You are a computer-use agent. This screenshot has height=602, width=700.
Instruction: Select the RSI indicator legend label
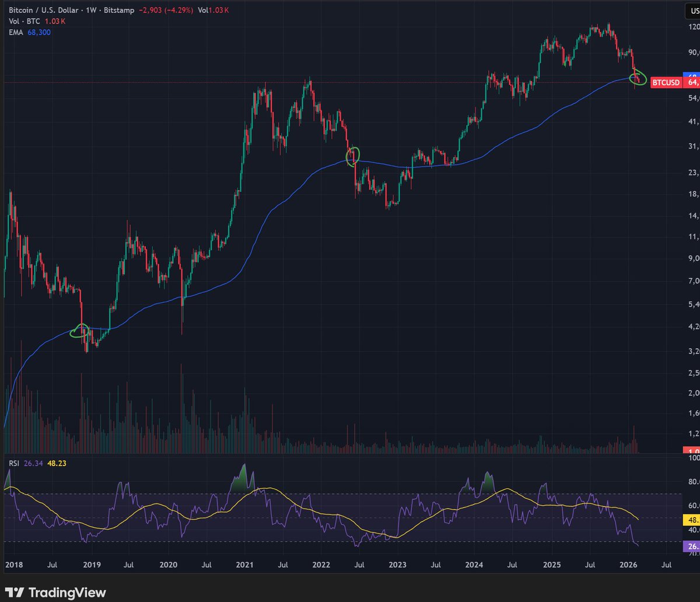click(14, 464)
